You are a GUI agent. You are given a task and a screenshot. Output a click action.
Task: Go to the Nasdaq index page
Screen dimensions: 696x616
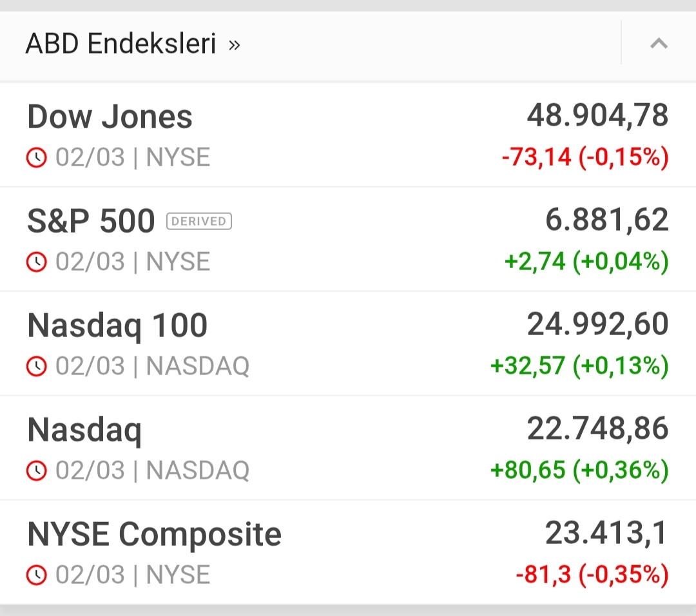click(x=84, y=430)
